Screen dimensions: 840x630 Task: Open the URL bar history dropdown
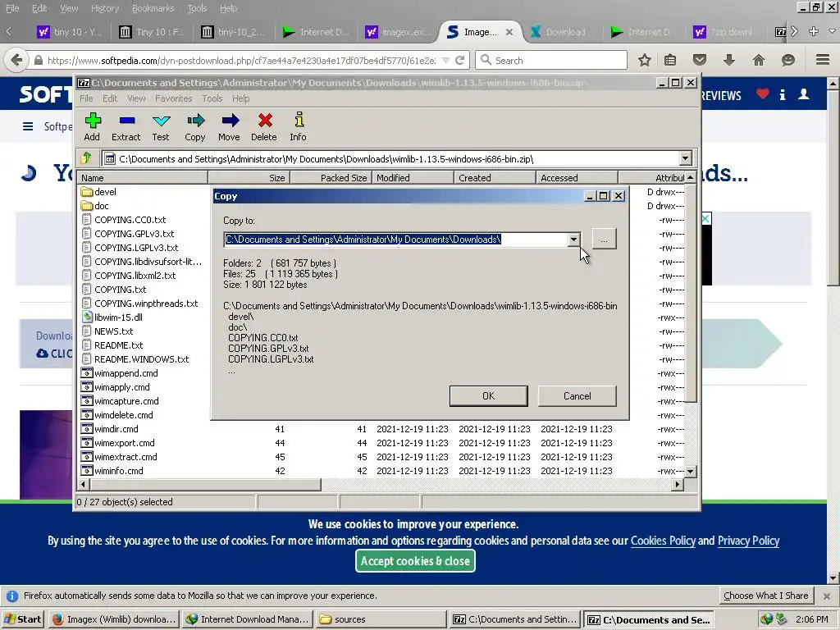[x=445, y=61]
